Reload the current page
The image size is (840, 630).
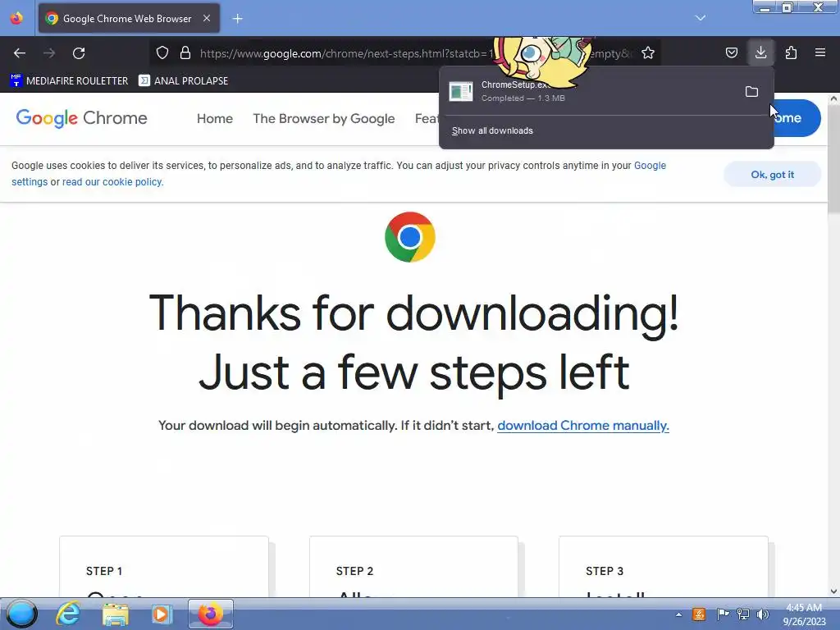(79, 53)
